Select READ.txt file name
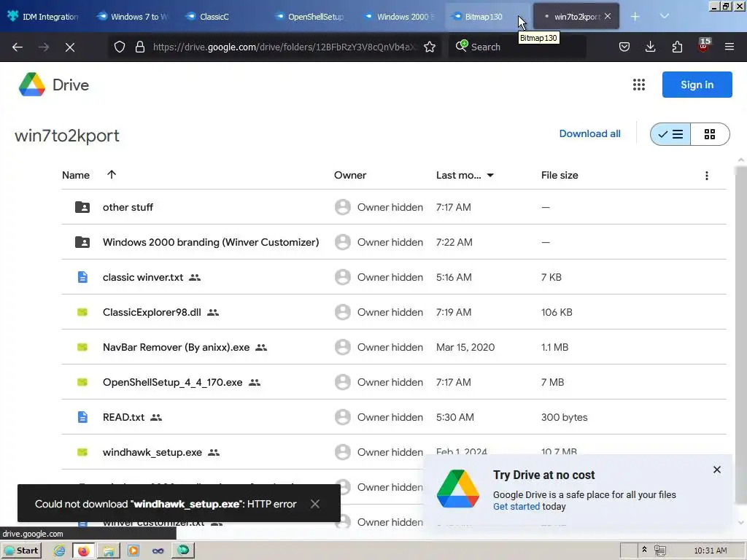The height and width of the screenshot is (560, 747). pyautogui.click(x=123, y=417)
